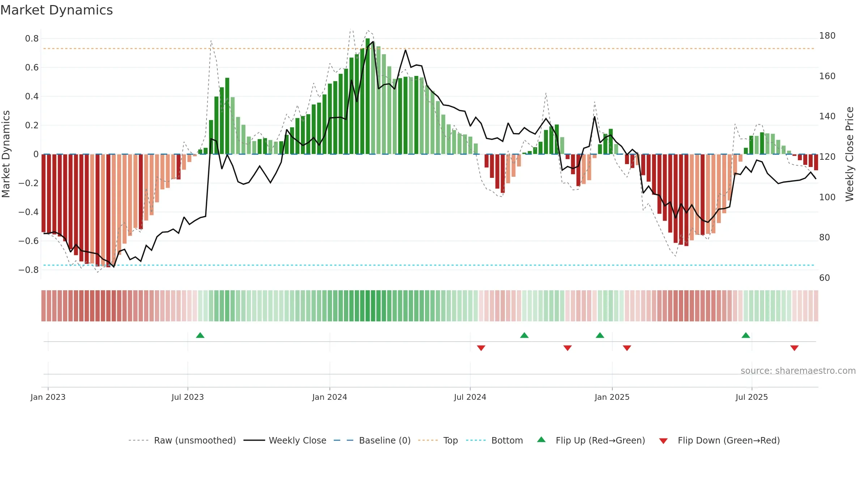Click green flip-up triangle after Jul 2024
This screenshot has width=868, height=488.
(x=524, y=335)
